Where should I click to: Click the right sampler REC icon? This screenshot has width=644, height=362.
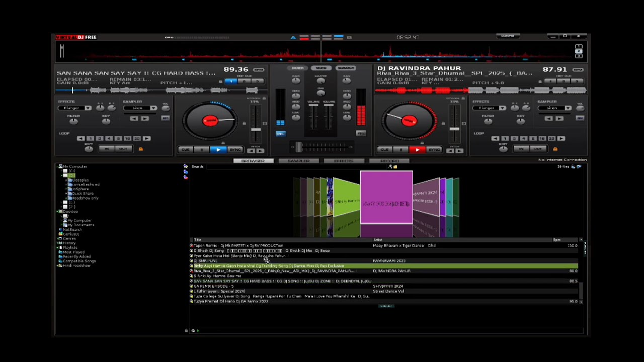tap(580, 118)
